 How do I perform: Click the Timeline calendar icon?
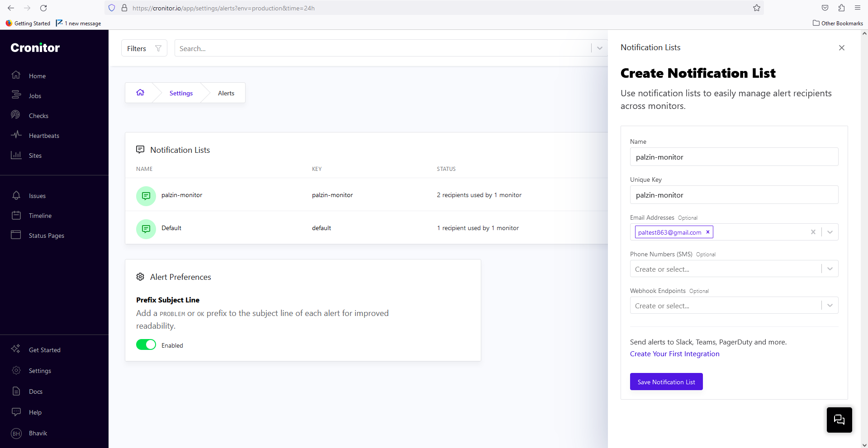[16, 215]
